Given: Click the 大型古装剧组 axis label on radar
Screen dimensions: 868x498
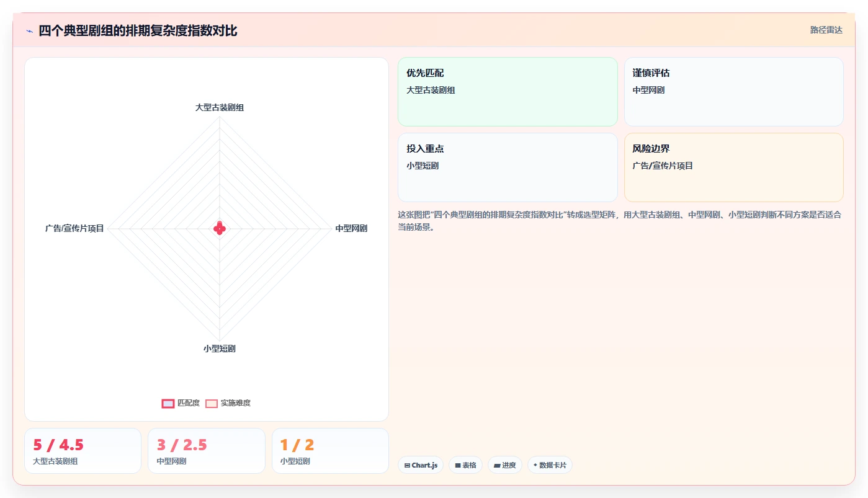Looking at the screenshot, I should (x=220, y=107).
